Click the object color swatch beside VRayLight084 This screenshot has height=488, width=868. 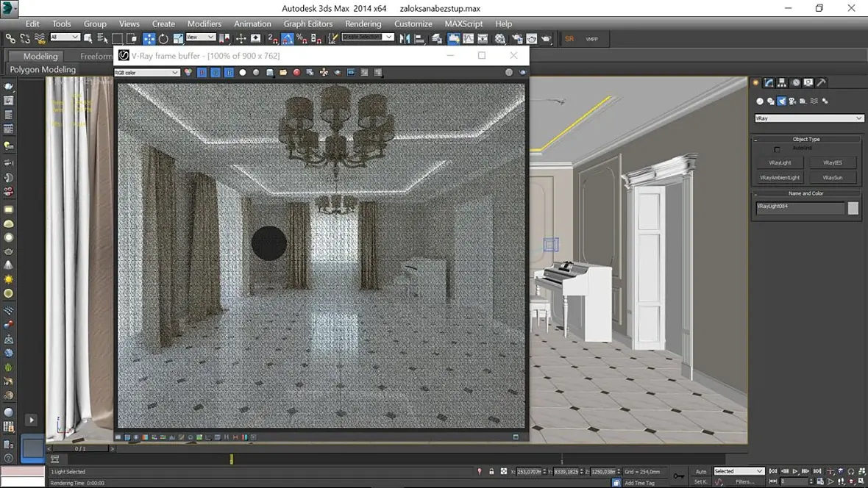click(853, 207)
